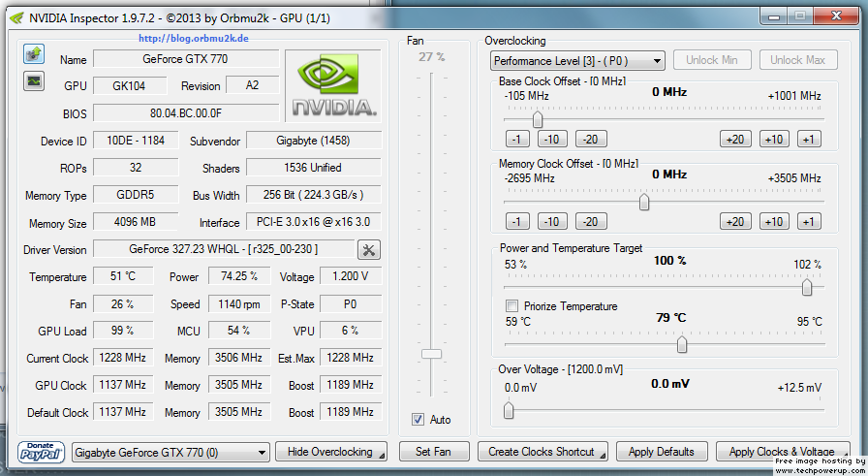Decrease Memory Clock Offset by 1 MHz
Screen dimensions: 868x476
[x=517, y=221]
